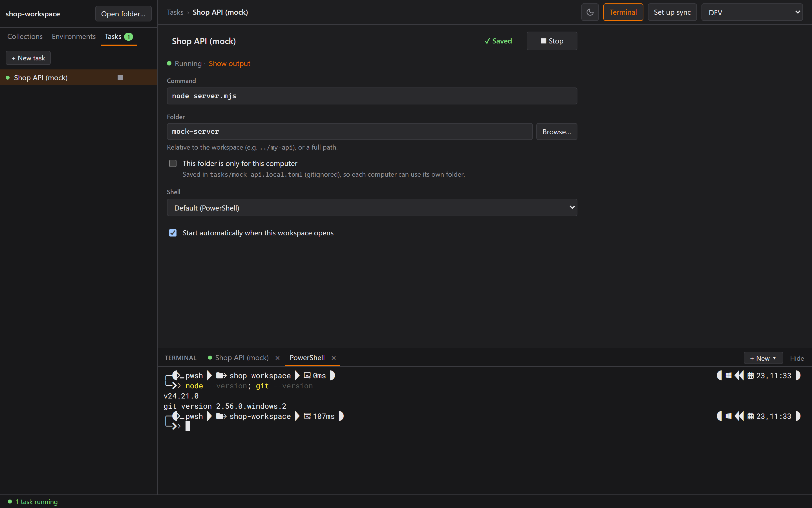Open the Terminal panel toggle
The height and width of the screenshot is (508, 812).
pyautogui.click(x=623, y=12)
